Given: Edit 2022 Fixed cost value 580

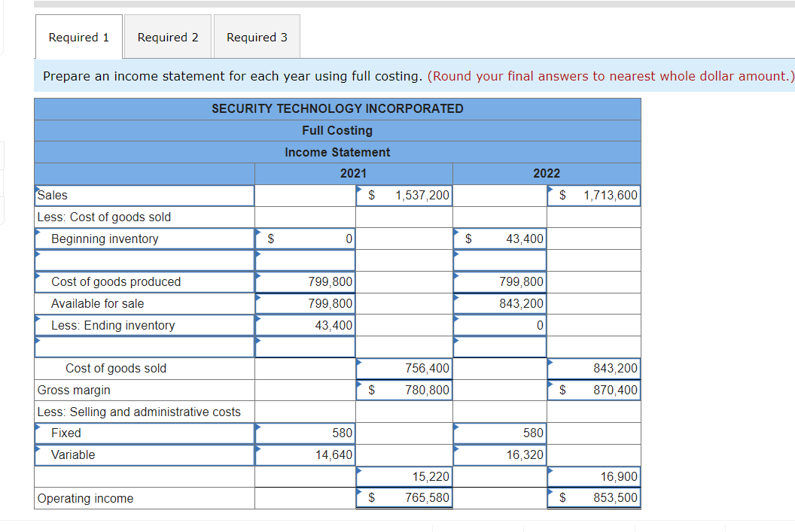Looking at the screenshot, I should click(x=500, y=433).
